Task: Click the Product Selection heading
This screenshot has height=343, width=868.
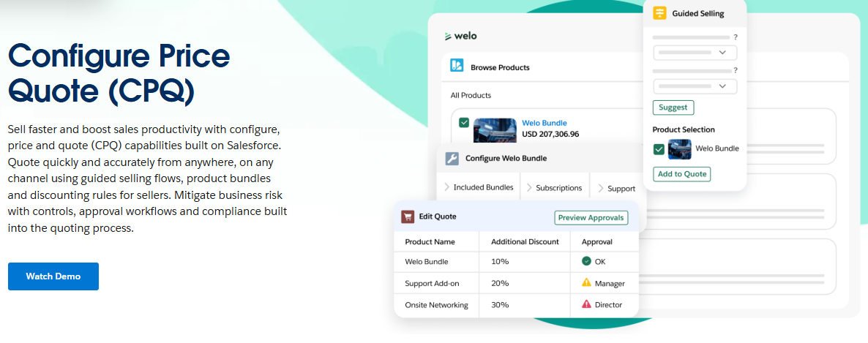Action: pyautogui.click(x=684, y=129)
